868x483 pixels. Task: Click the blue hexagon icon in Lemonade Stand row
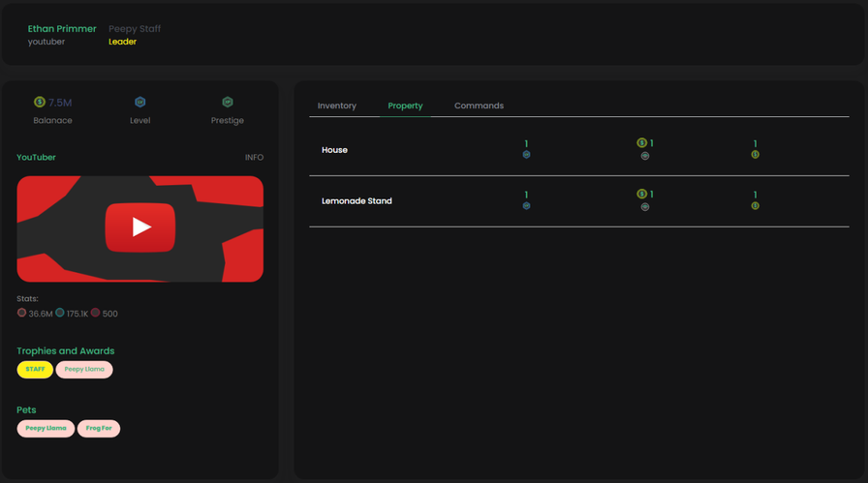[x=526, y=206]
